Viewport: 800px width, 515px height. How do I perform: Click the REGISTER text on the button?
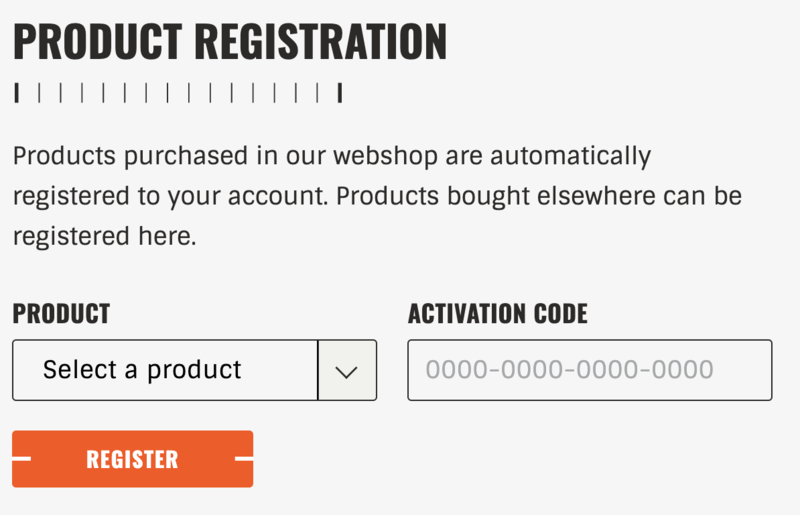click(x=132, y=459)
